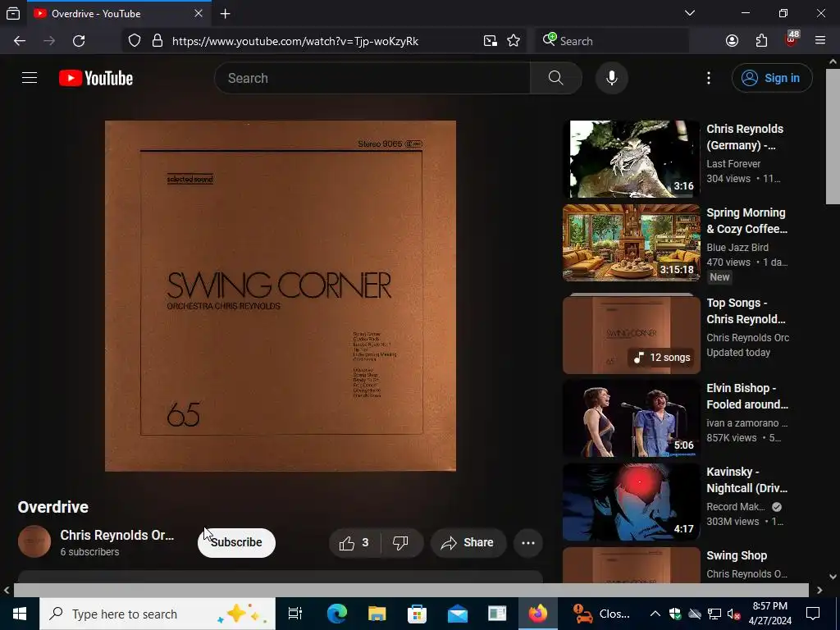Expand the list all tabs dropdown
Image resolution: width=840 pixels, height=630 pixels.
(690, 13)
